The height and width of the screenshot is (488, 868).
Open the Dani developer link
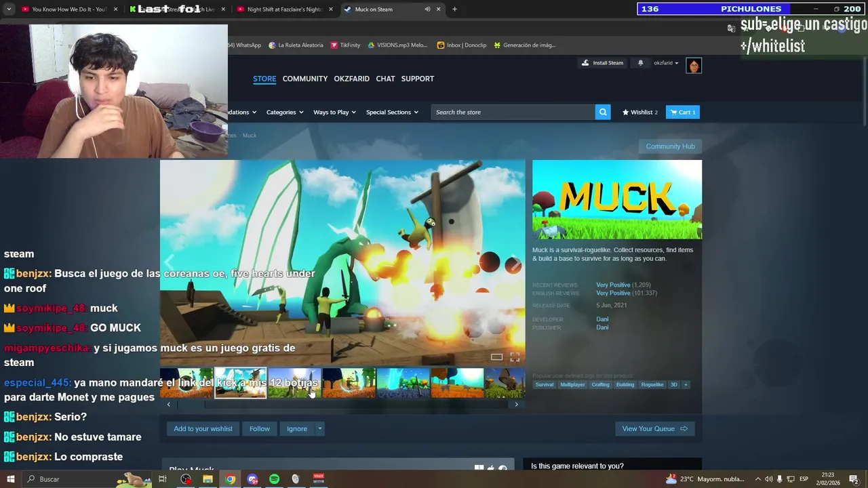coord(602,319)
